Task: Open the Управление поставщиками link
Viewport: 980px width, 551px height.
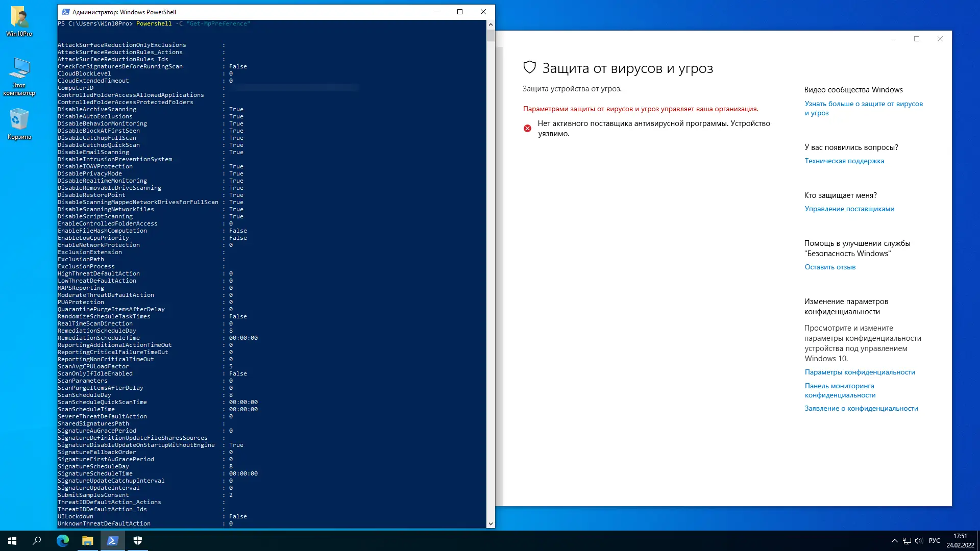Action: point(849,209)
